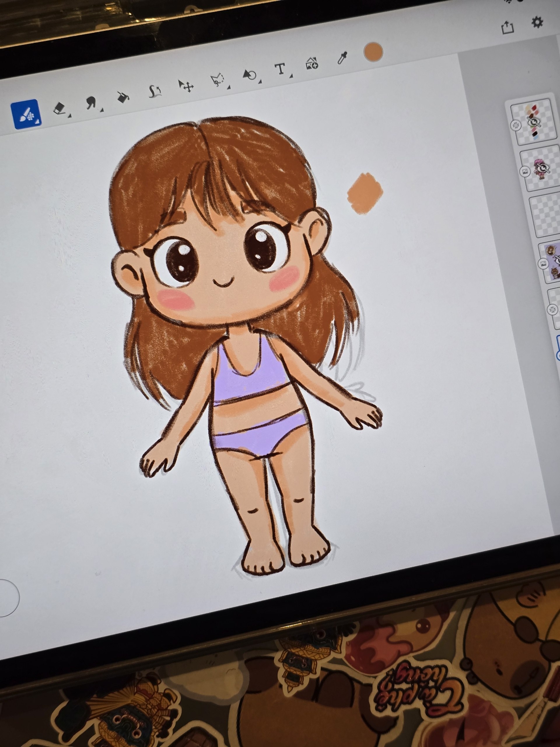Select the Lasso selection tool

click(217, 80)
